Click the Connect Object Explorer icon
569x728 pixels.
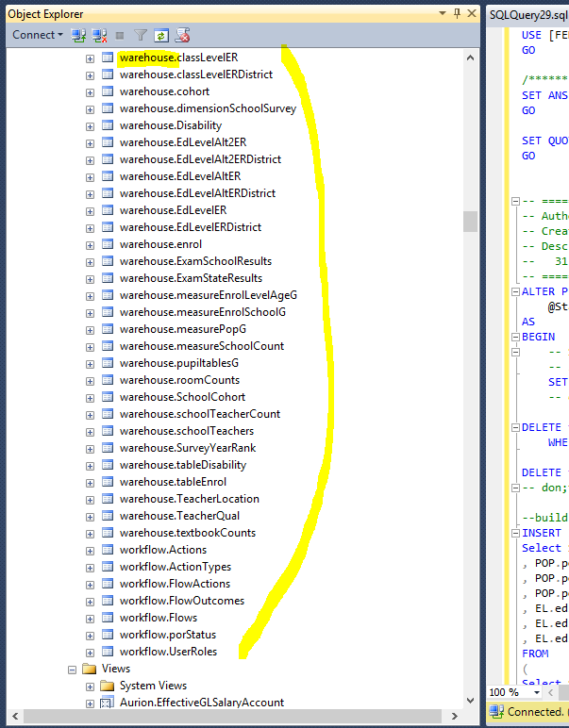pyautogui.click(x=80, y=35)
